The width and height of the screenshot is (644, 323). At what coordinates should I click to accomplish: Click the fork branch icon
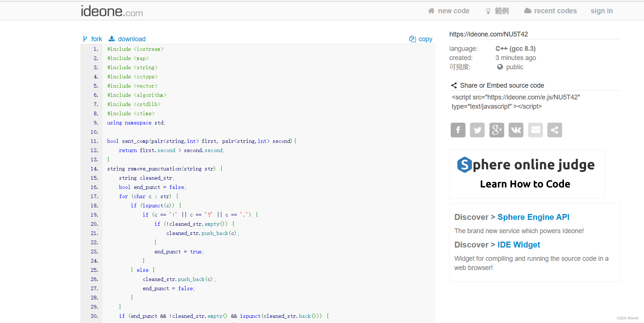click(x=85, y=39)
